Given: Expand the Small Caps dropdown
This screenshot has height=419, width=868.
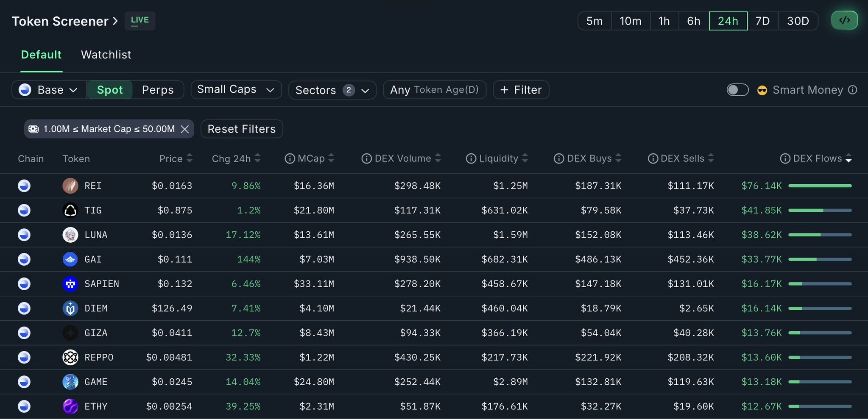Looking at the screenshot, I should coord(236,90).
